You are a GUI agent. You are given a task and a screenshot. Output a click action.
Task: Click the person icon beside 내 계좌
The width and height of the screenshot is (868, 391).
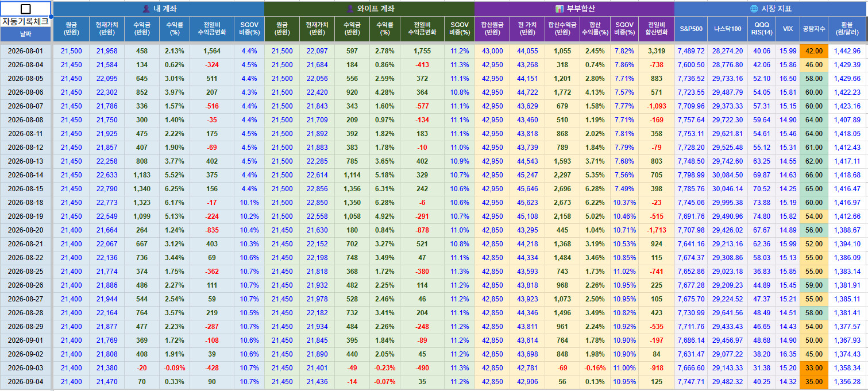click(x=146, y=9)
